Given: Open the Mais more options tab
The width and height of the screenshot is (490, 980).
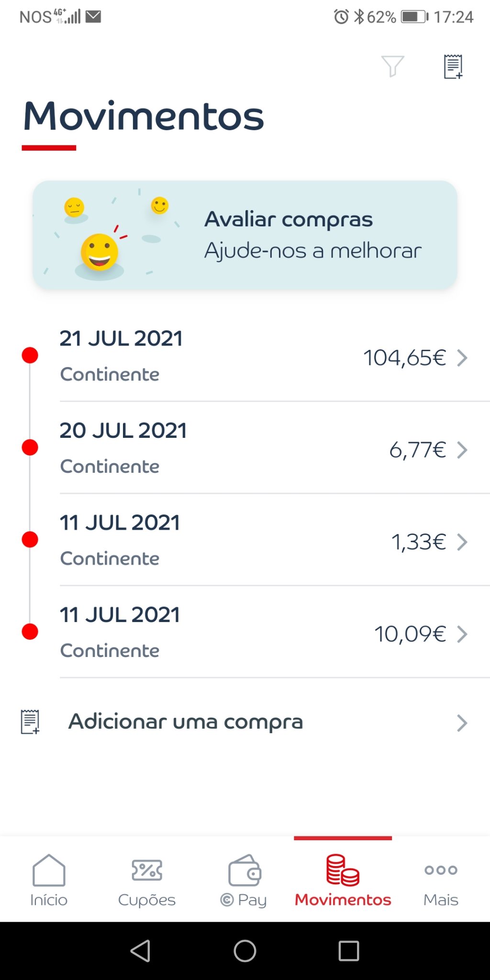Looking at the screenshot, I should pos(441,880).
